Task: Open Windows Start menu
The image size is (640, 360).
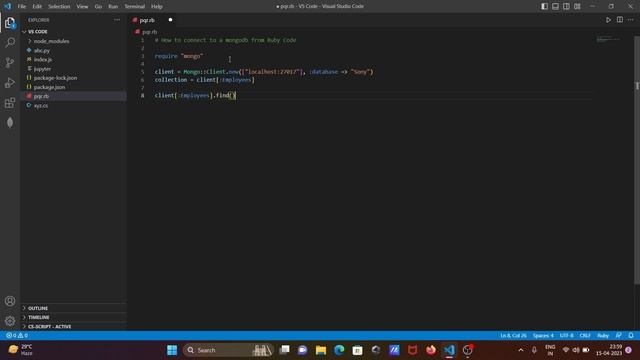Action: coord(172,350)
